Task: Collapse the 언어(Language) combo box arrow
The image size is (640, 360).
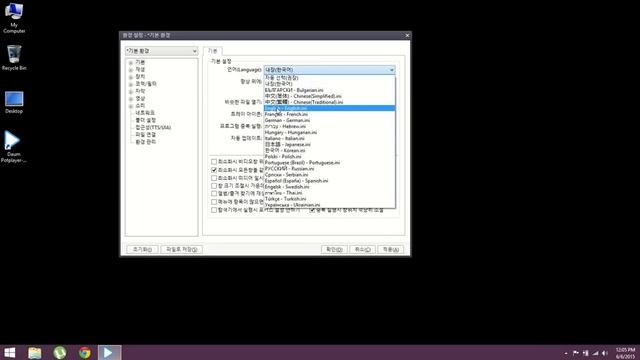Action: pos(391,70)
